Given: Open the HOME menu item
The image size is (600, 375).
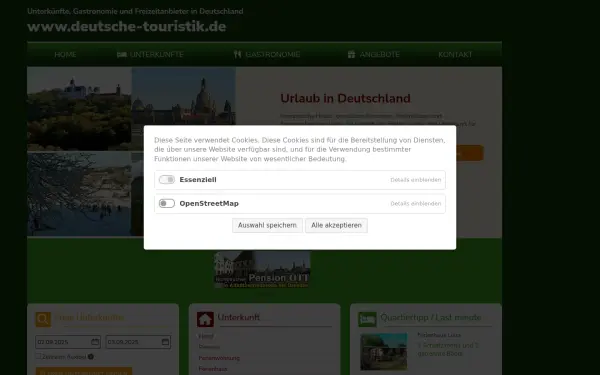Looking at the screenshot, I should (65, 55).
